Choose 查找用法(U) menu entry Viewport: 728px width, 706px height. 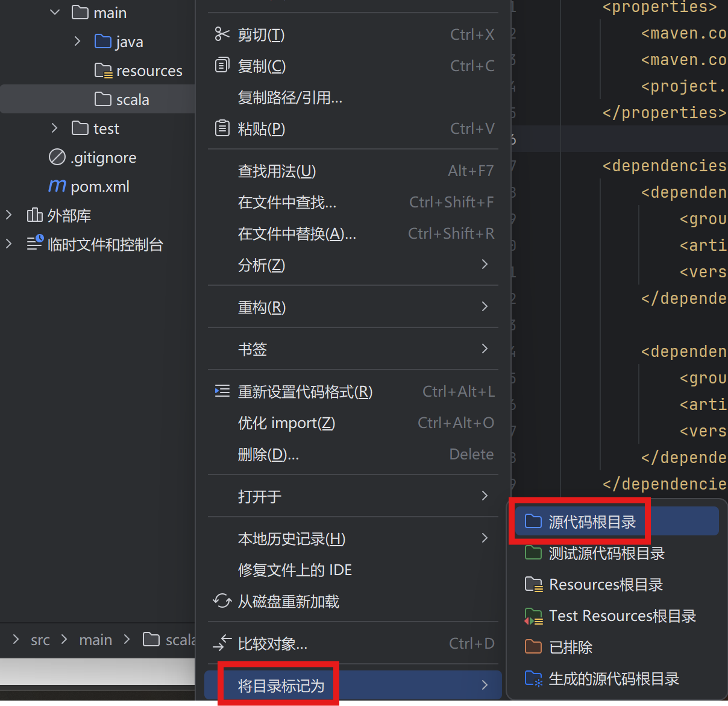point(353,171)
